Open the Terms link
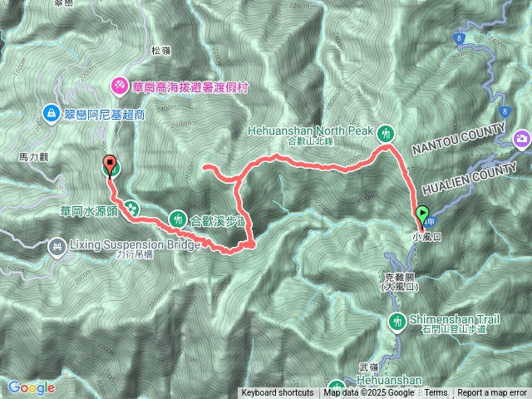This screenshot has height=399, width=532. pos(436,393)
